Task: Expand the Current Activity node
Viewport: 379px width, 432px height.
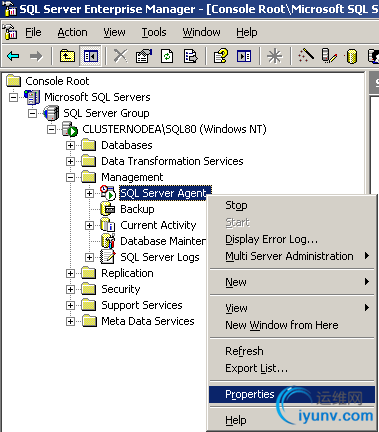Action: pyautogui.click(x=89, y=225)
